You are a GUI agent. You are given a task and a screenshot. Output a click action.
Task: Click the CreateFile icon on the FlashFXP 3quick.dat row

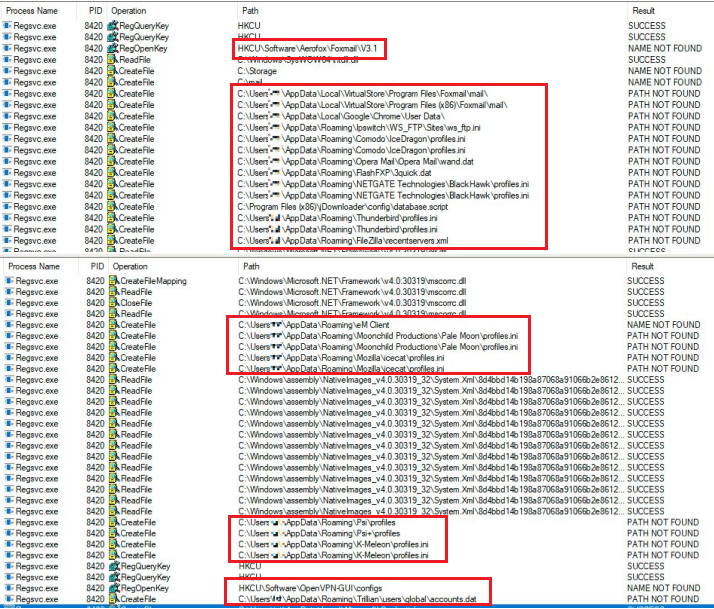click(112, 173)
